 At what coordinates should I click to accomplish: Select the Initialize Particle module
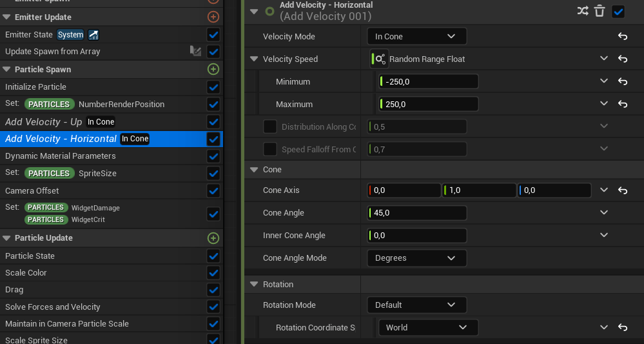point(36,87)
